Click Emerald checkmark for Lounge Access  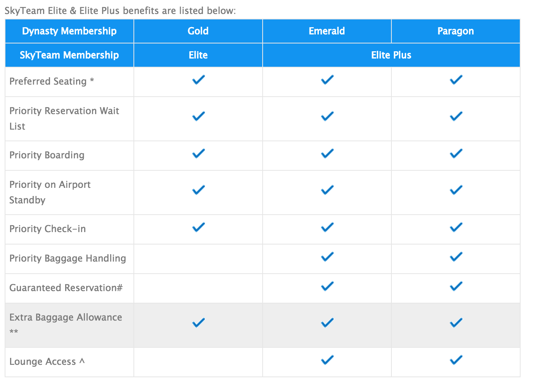click(327, 360)
